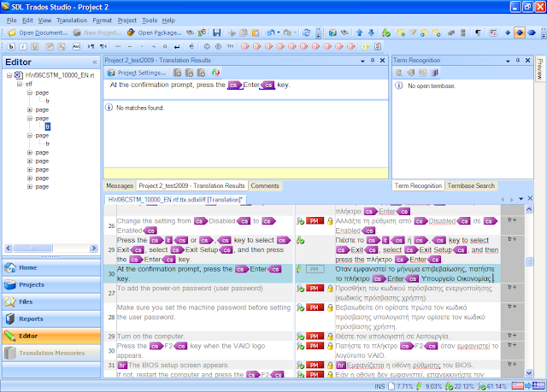Pin the Term Recognition panel

coord(518,61)
